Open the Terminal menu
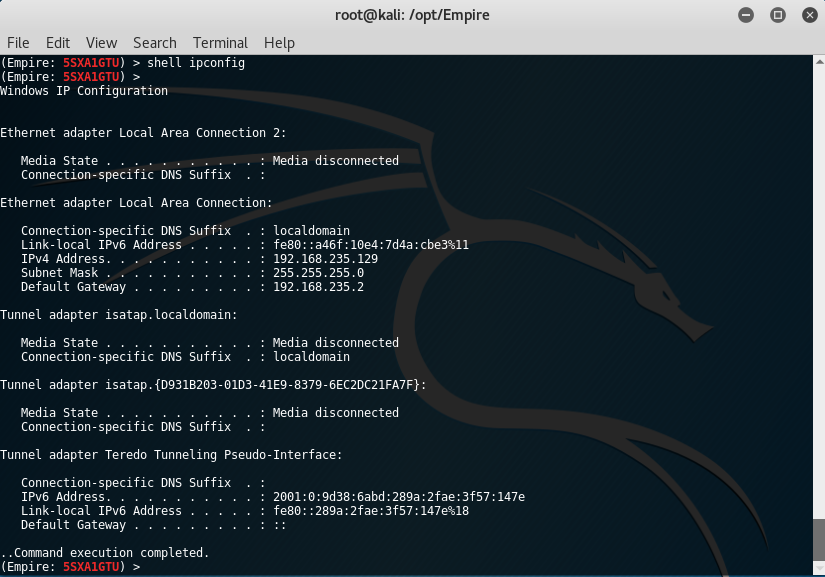825x577 pixels. click(x=220, y=43)
